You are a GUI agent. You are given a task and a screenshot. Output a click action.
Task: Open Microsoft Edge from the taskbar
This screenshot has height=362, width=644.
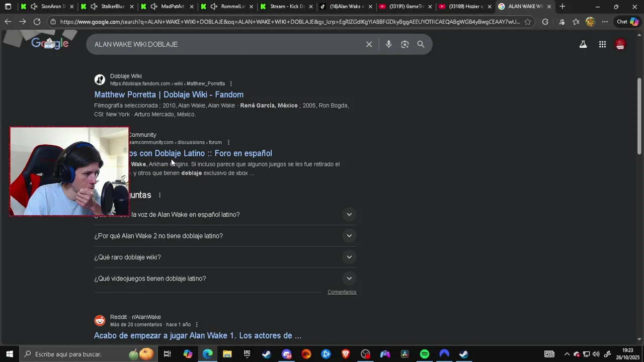[x=208, y=354]
